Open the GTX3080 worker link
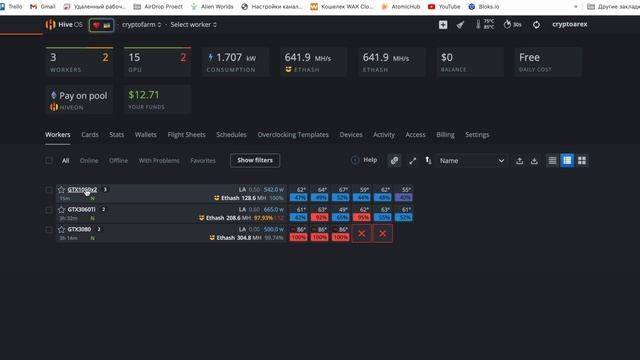The height and width of the screenshot is (360, 640). coord(79,229)
